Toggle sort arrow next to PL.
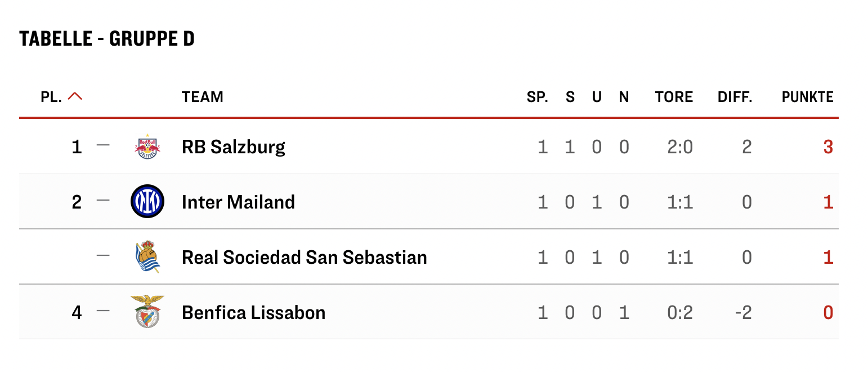The width and height of the screenshot is (868, 372). 75,96
